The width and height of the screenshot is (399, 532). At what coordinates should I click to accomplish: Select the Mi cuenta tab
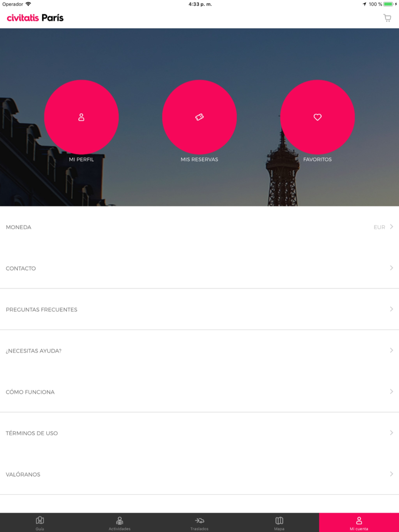pyautogui.click(x=359, y=523)
